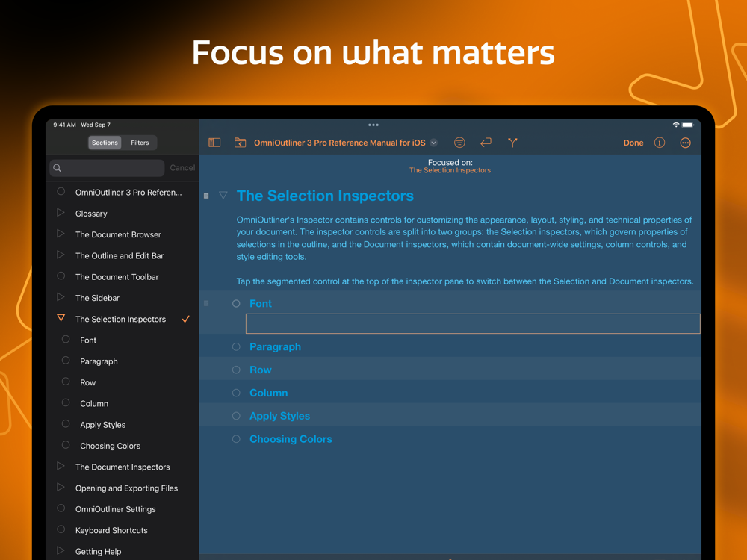Open document title dropdown chevron
The image size is (747, 560).
(433, 143)
